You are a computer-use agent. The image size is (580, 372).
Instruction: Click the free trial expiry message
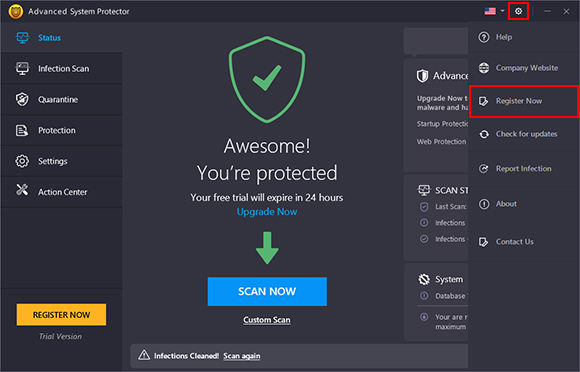(267, 197)
